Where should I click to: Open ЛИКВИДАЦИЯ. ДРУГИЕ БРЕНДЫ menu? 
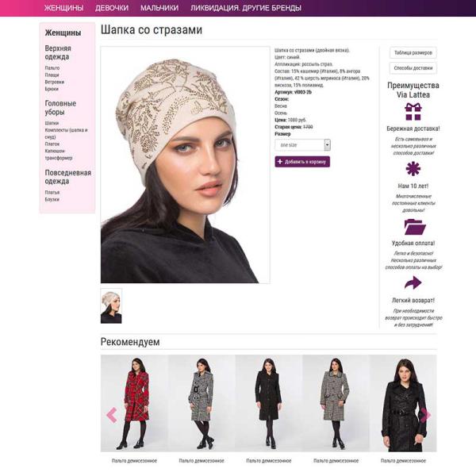(246, 8)
